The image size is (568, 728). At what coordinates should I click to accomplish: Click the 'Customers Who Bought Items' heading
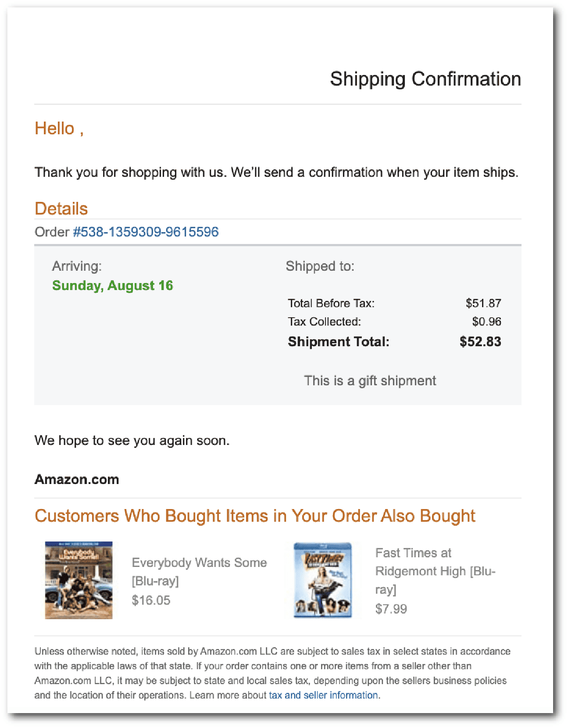coord(255,516)
